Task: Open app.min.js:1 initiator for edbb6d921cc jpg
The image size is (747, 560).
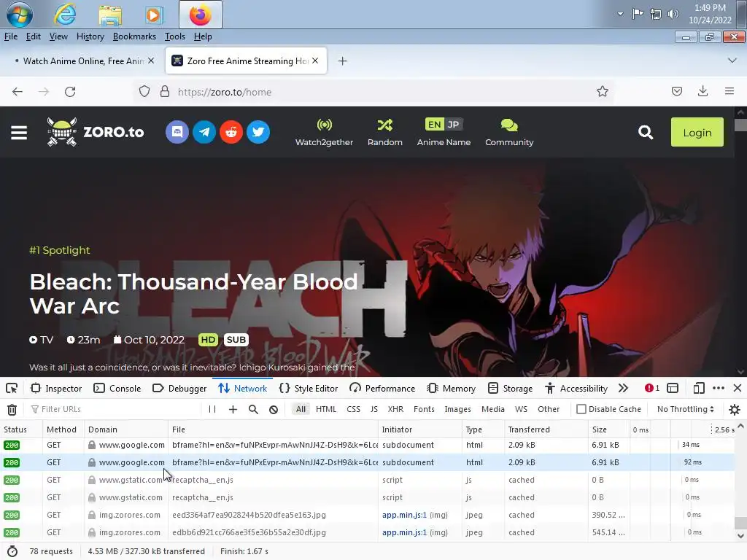Action: [404, 533]
